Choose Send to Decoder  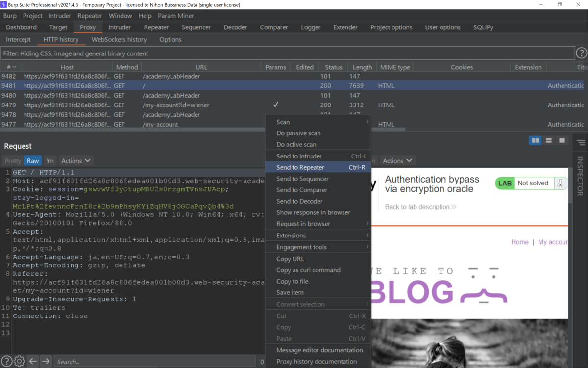point(318,201)
